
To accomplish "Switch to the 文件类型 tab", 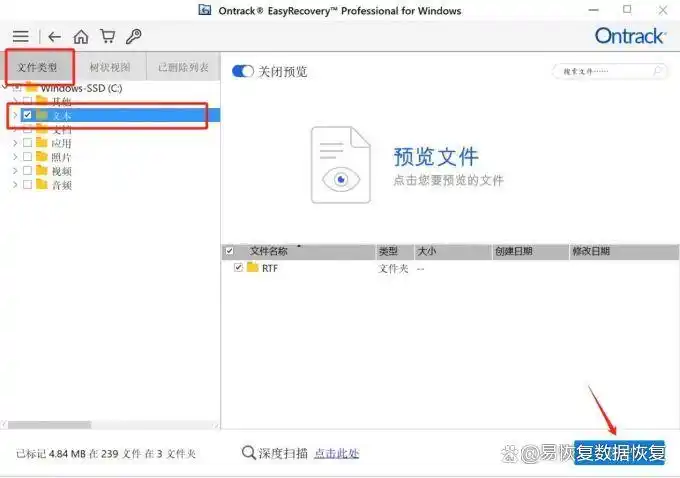I will tap(37, 67).
